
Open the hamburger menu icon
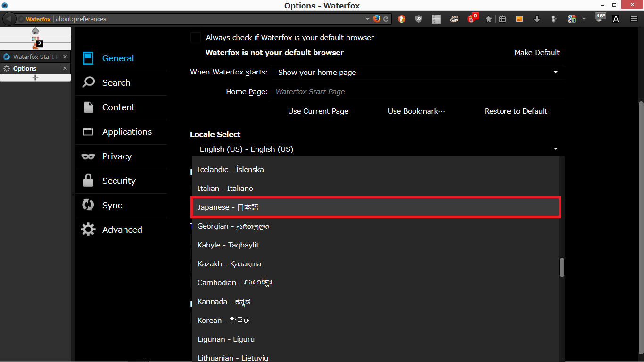coord(634,19)
